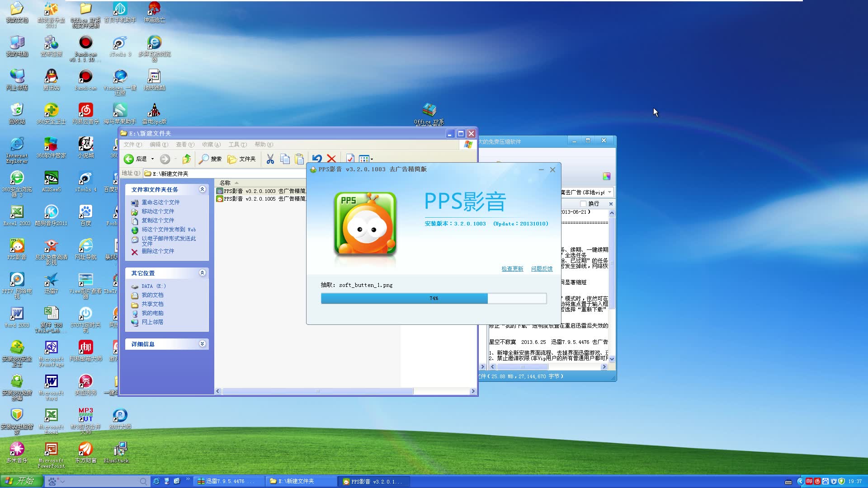Image resolution: width=868 pixels, height=488 pixels.
Task: Open 迅雷7 desktop icon
Action: point(51,283)
